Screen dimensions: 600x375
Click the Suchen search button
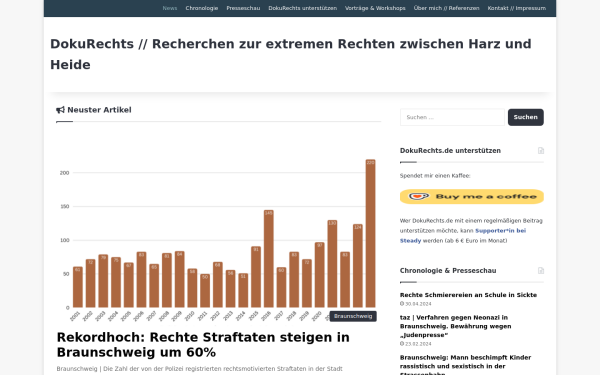pyautogui.click(x=525, y=117)
